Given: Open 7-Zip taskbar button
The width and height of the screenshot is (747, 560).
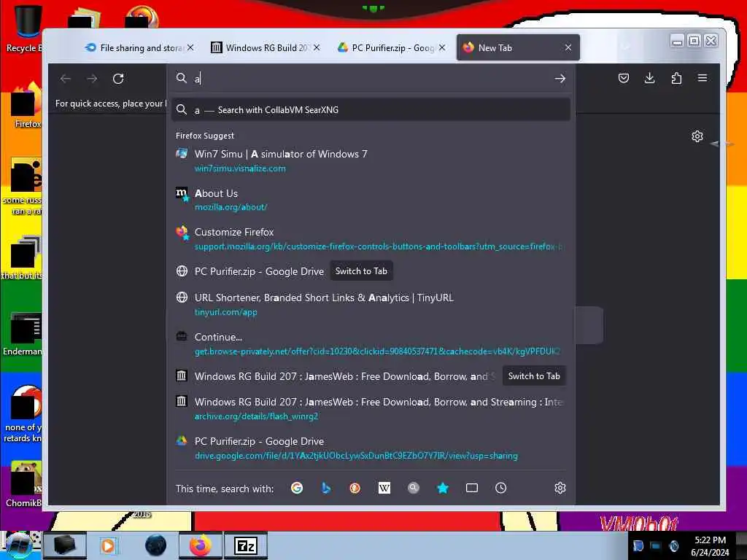Looking at the screenshot, I should point(247,545).
